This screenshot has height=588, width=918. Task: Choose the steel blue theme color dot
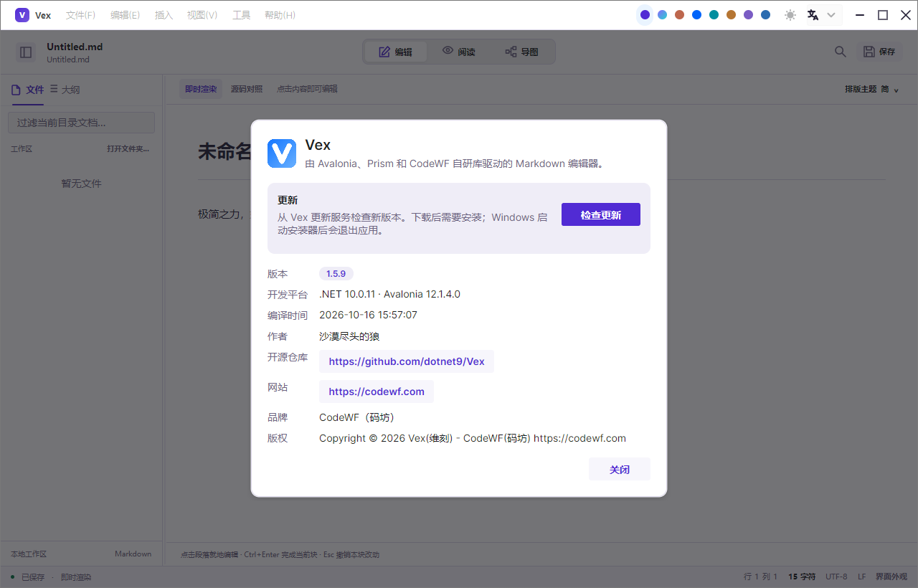[x=765, y=15]
